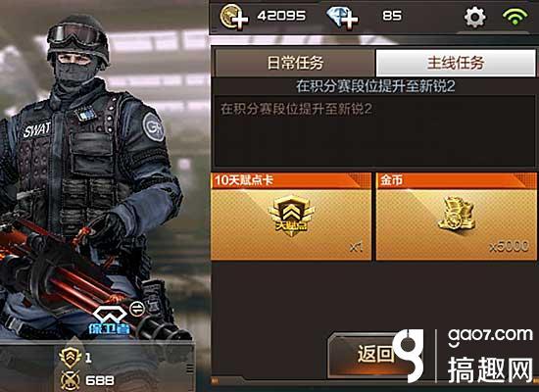This screenshot has height=392, width=539.
Task: Add diamonds with the plus icon
Action: pos(342,17)
